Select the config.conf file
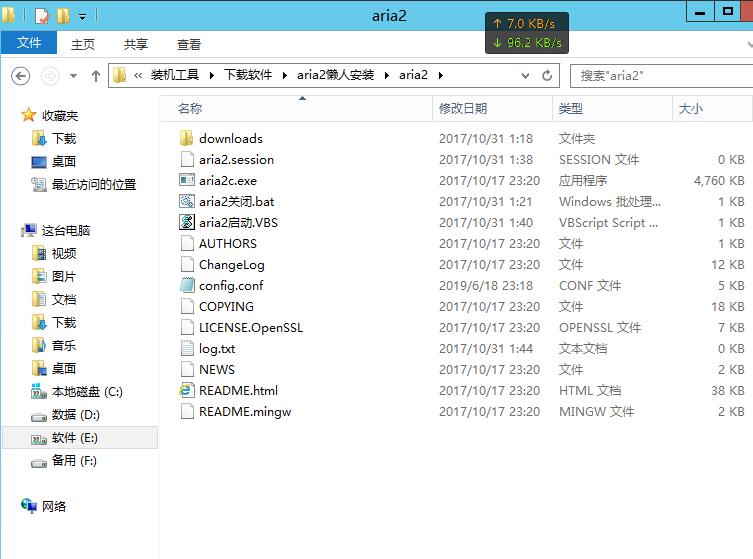This screenshot has height=559, width=753. [230, 286]
